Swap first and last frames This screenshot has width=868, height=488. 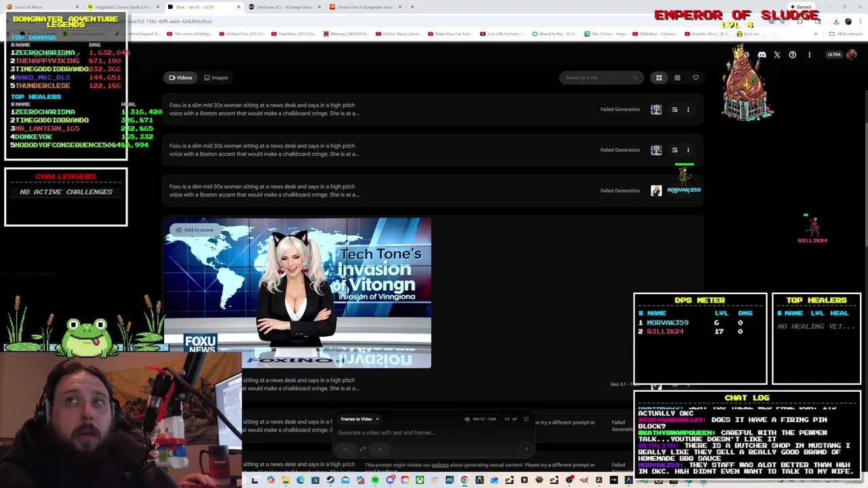pos(362,449)
